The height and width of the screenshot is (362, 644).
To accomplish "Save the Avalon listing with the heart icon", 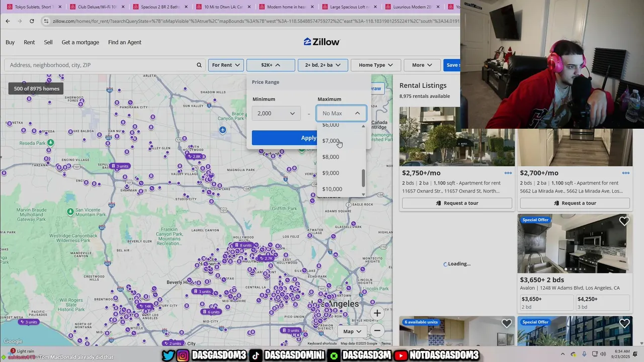I will point(624,221).
